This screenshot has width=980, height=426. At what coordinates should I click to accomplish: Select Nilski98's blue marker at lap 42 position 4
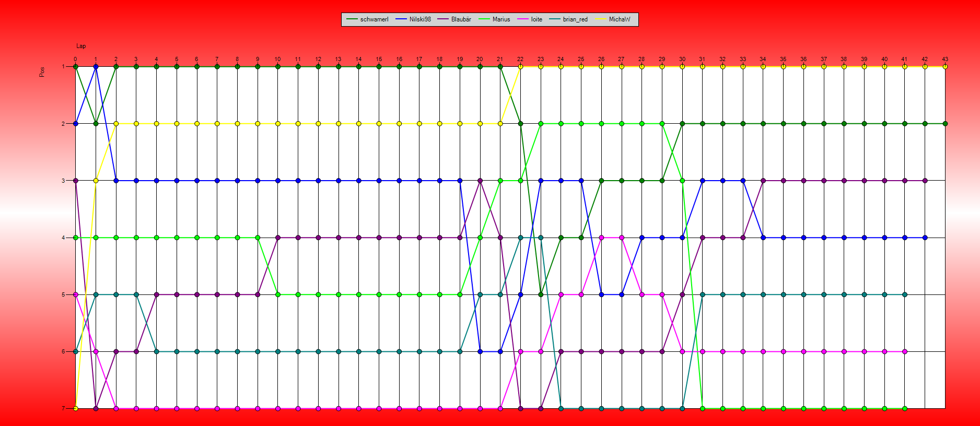pos(925,238)
